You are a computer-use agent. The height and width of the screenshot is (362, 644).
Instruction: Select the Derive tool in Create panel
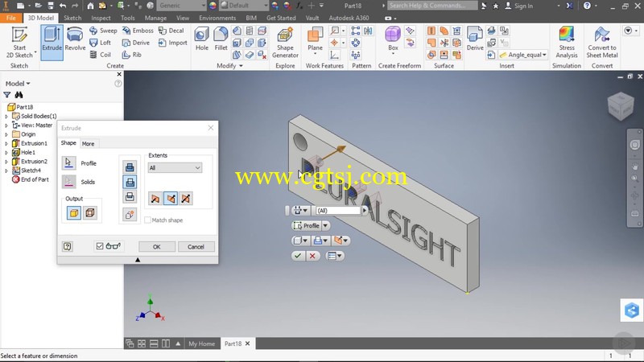point(136,43)
